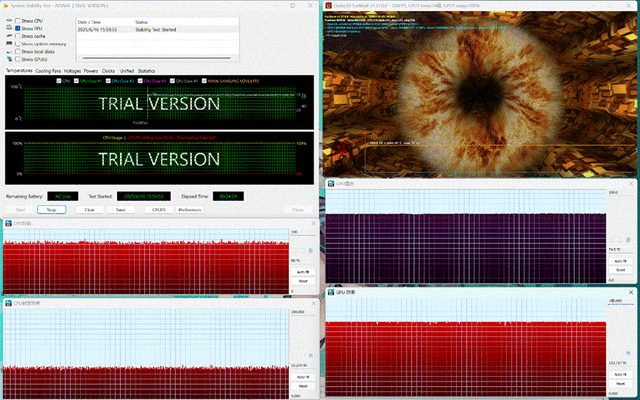Switch to the Unified tab
This screenshot has width=640, height=400.
tap(127, 71)
